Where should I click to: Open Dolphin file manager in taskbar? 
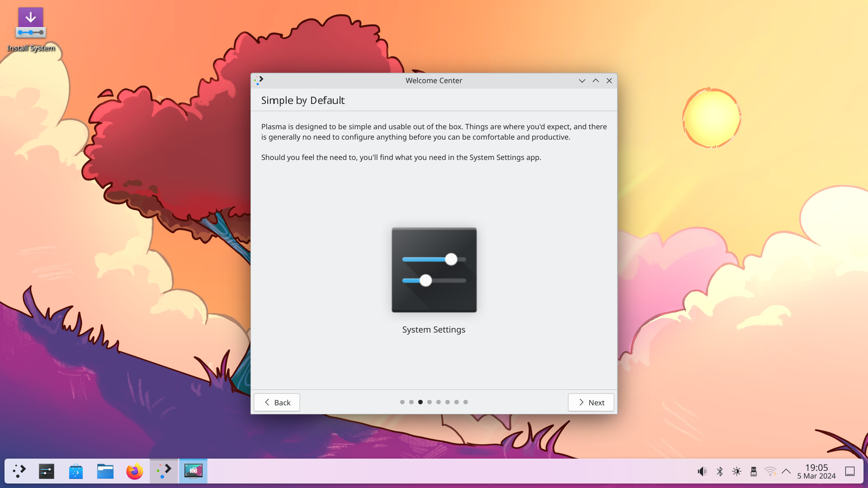pyautogui.click(x=105, y=471)
